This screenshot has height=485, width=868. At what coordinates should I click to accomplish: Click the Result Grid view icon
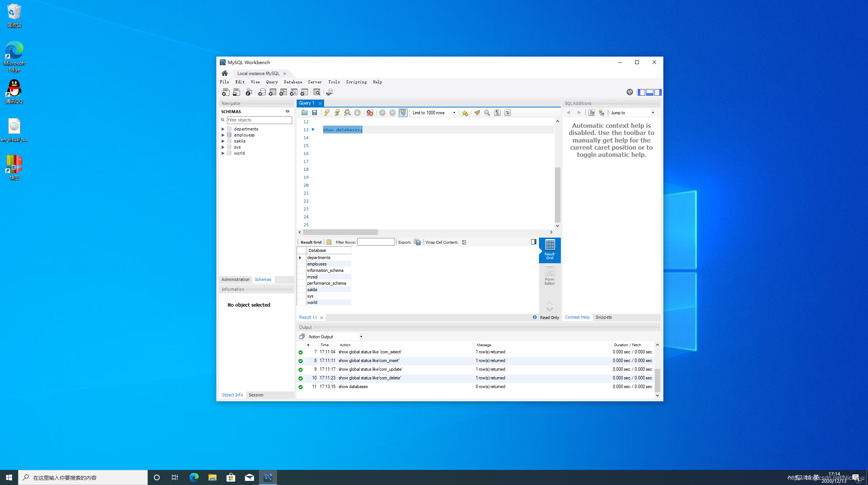(550, 249)
